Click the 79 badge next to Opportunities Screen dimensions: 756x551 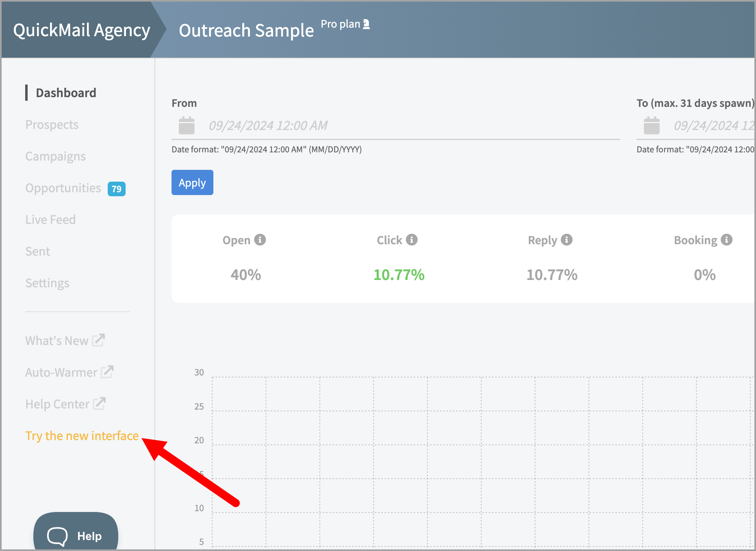point(117,189)
